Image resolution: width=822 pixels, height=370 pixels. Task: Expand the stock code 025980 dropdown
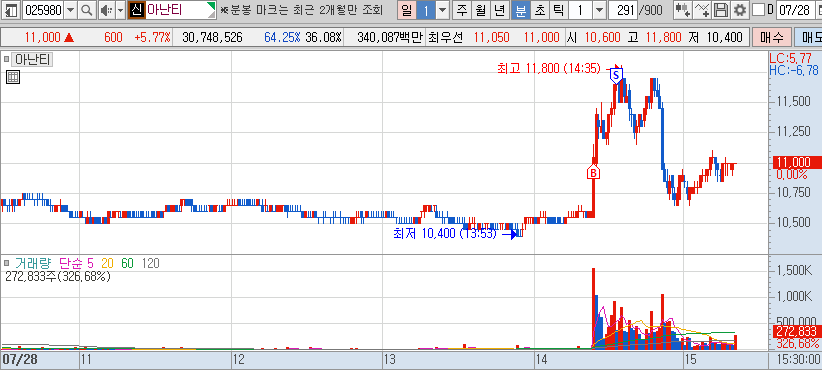(70, 10)
